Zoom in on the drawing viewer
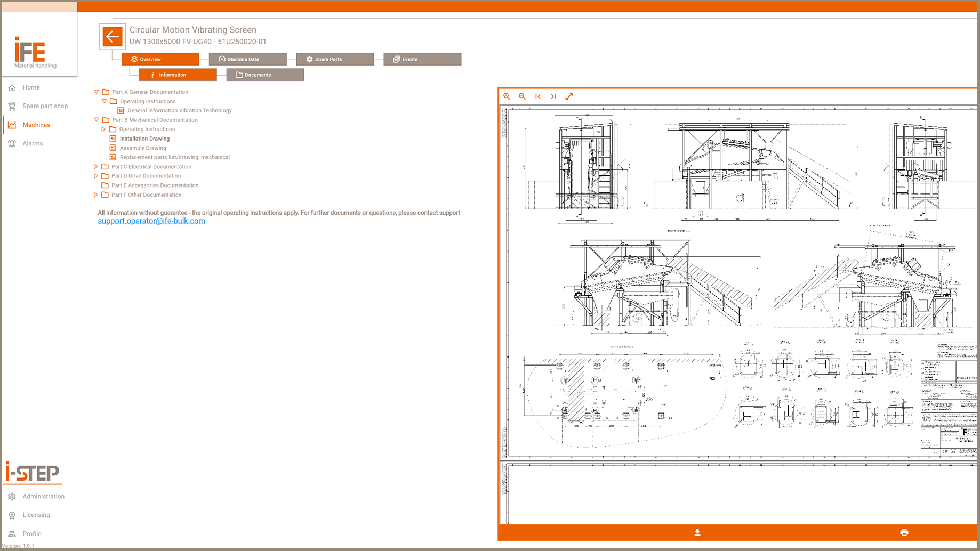This screenshot has height=551, width=980. pos(507,96)
